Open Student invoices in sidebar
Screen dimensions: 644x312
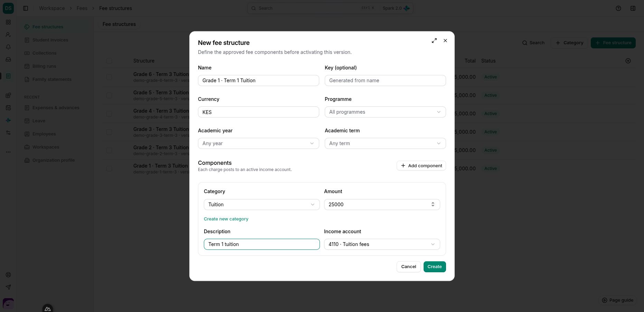point(50,40)
